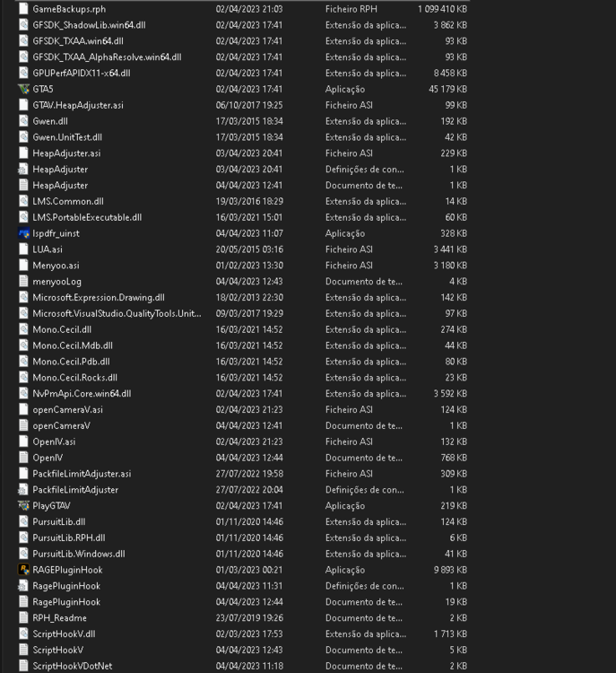The width and height of the screenshot is (616, 673).
Task: Select the openCameraV.asi file name
Action: pyautogui.click(x=68, y=409)
